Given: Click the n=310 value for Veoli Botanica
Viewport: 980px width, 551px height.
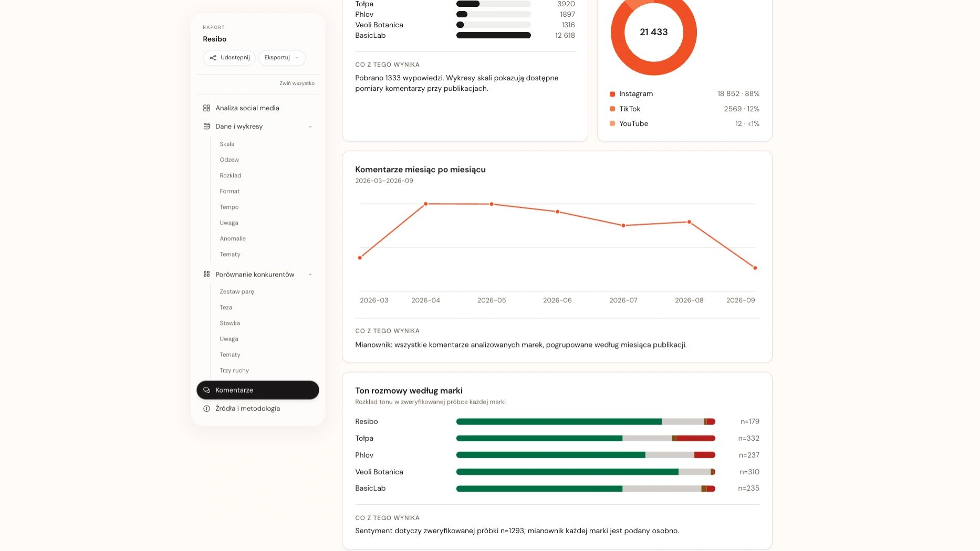Looking at the screenshot, I should [x=749, y=472].
